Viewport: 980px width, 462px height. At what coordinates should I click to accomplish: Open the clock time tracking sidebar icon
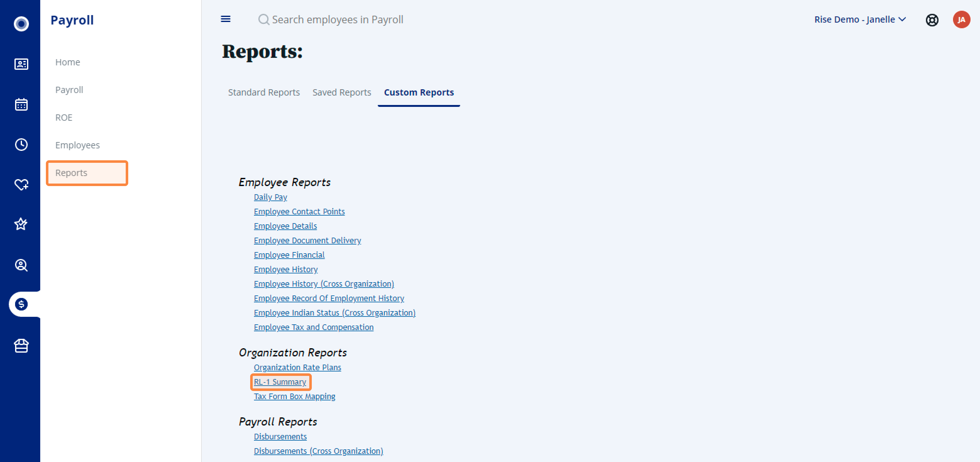tap(21, 144)
